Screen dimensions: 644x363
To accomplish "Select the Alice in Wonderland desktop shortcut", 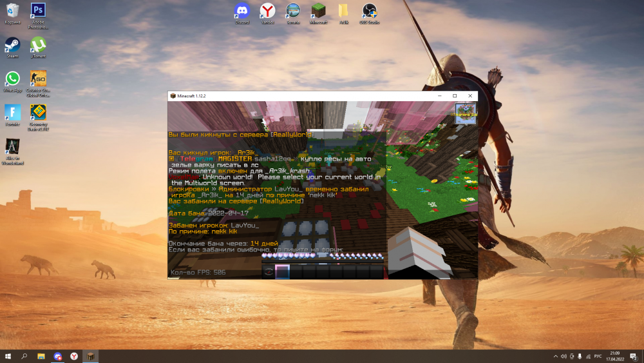I will click(12, 152).
